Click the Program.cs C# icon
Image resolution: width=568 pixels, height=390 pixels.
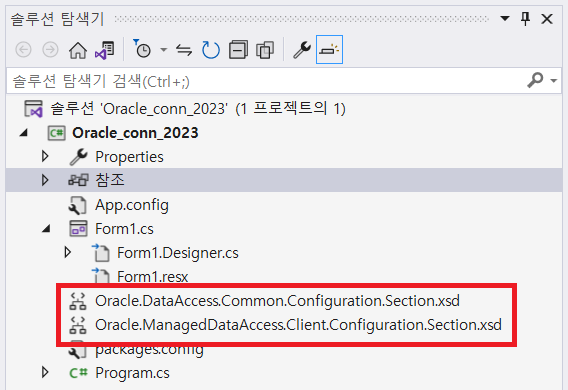(x=78, y=373)
